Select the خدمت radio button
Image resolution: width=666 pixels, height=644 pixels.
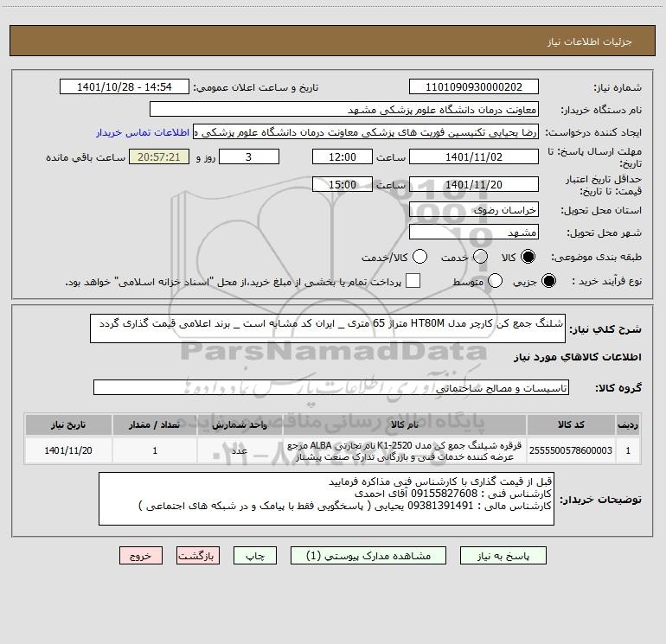point(480,257)
